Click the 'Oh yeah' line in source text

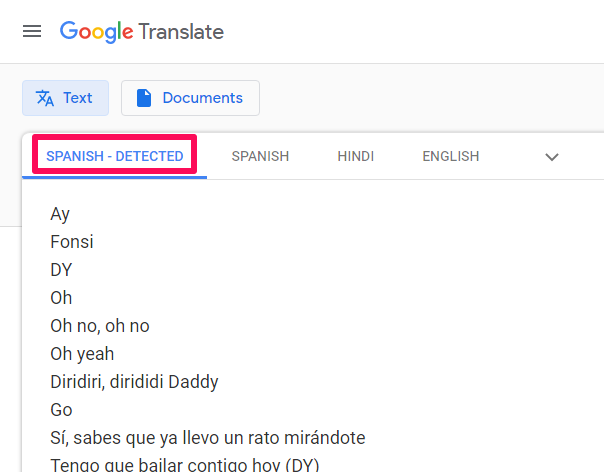pos(82,354)
